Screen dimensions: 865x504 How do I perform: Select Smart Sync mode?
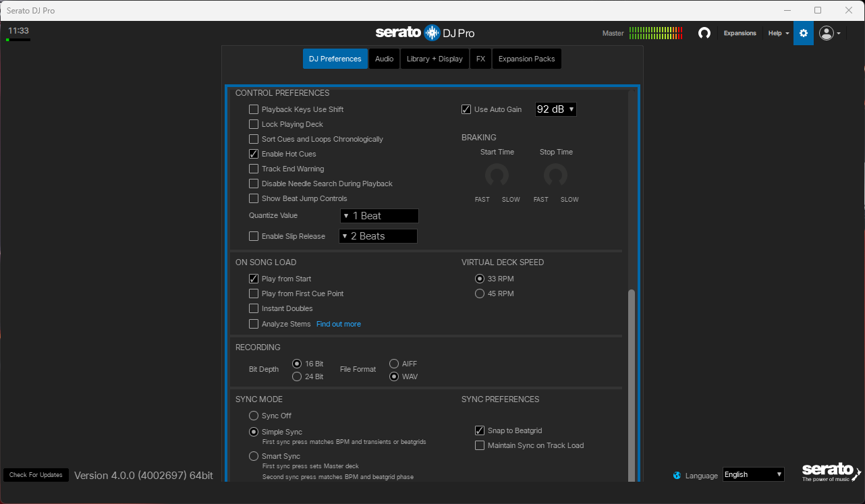pos(254,456)
